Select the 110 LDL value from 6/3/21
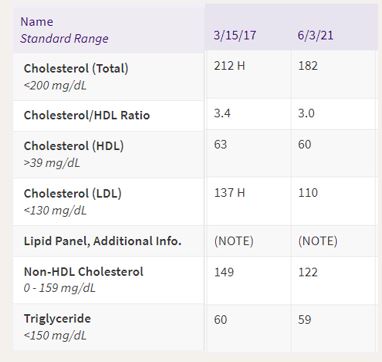382x362 pixels. [x=308, y=193]
